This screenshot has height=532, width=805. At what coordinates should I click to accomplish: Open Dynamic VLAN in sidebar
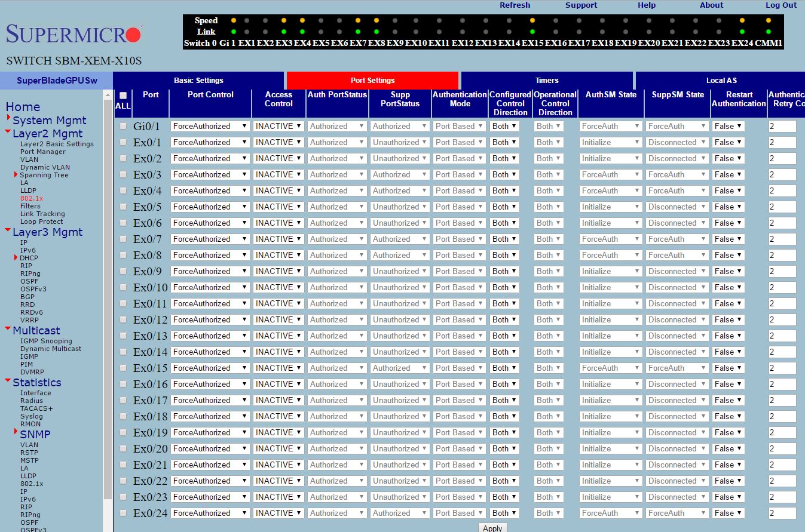click(x=45, y=167)
